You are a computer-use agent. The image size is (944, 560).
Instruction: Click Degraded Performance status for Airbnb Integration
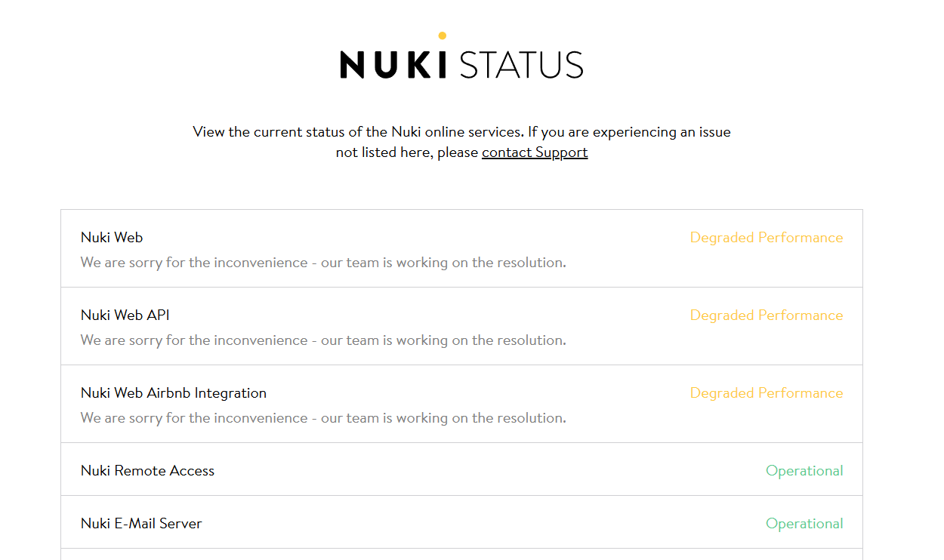coord(767,393)
